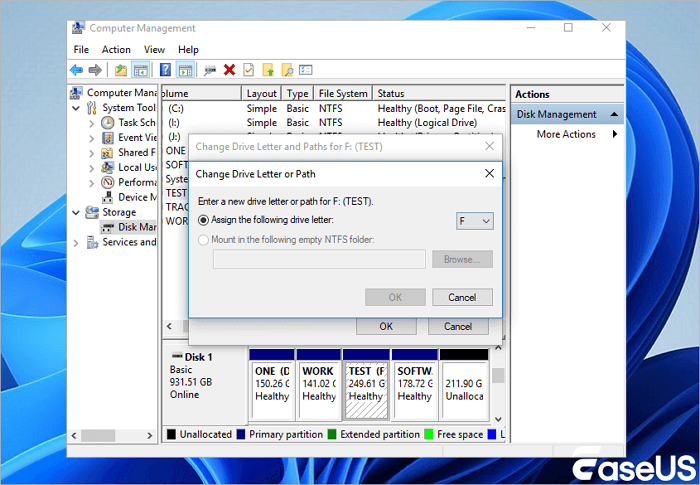The width and height of the screenshot is (700, 485).
Task: Click the Unallocated black legend swatch
Action: [171, 434]
